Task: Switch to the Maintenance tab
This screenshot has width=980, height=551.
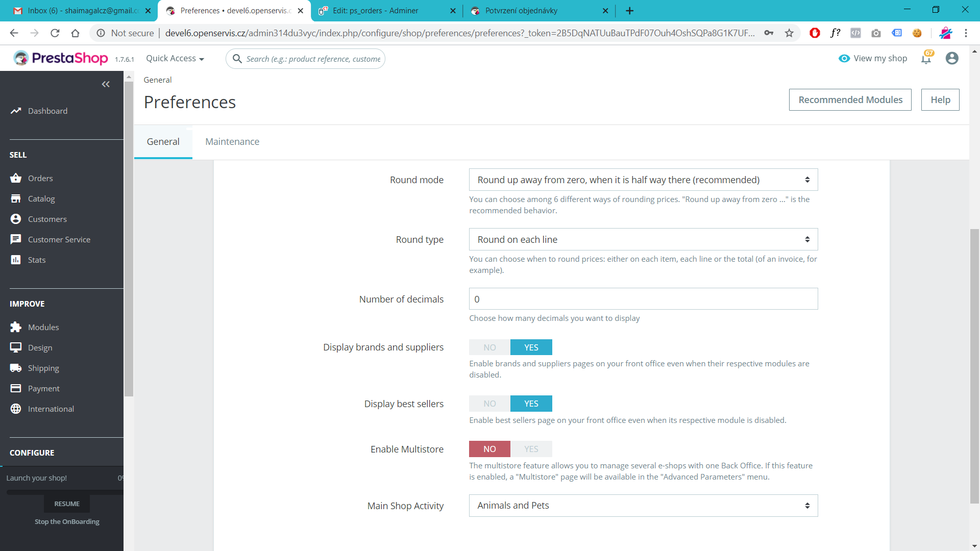Action: [232, 142]
